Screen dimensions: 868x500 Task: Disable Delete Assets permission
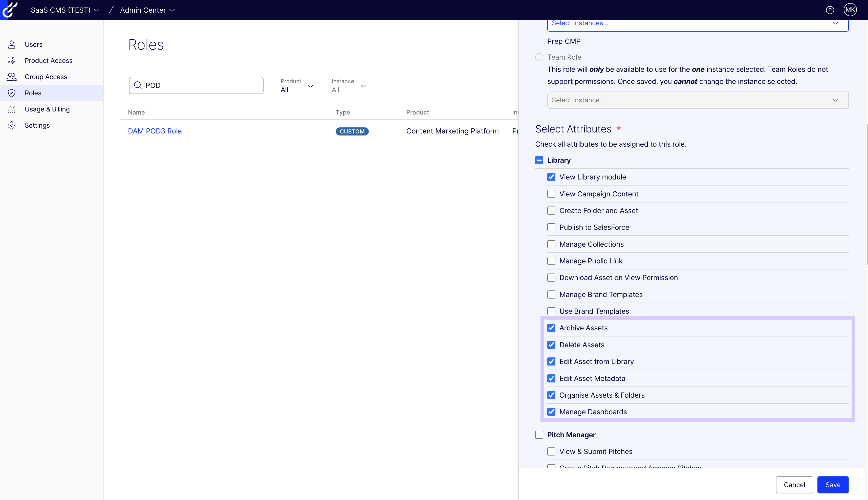click(551, 345)
